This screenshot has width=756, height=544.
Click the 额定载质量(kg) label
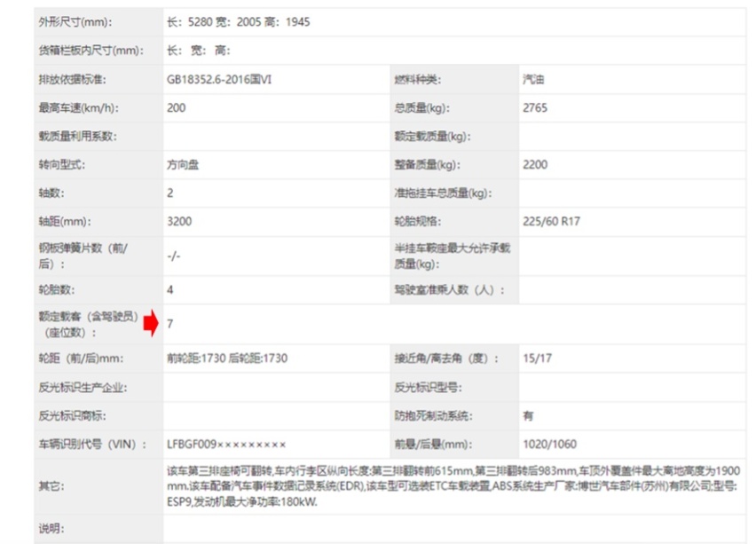pos(432,137)
